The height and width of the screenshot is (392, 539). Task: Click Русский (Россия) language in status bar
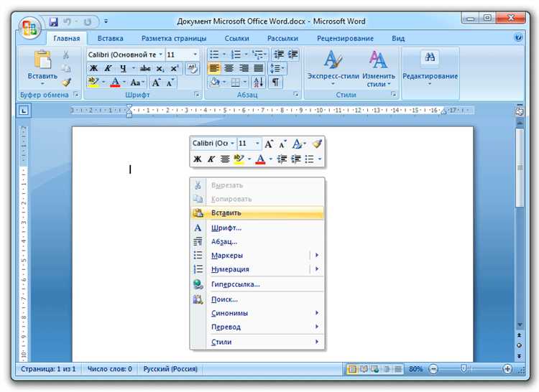click(170, 369)
